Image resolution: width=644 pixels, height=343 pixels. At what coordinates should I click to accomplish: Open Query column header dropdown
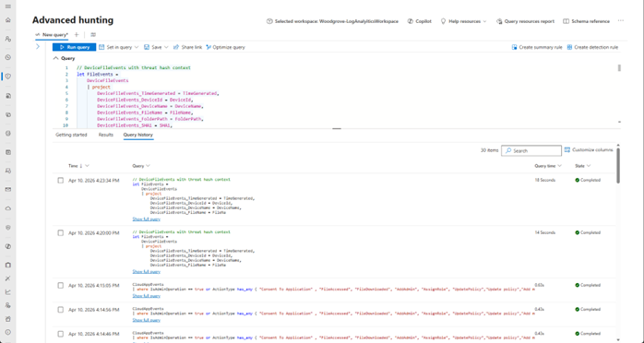(148, 166)
